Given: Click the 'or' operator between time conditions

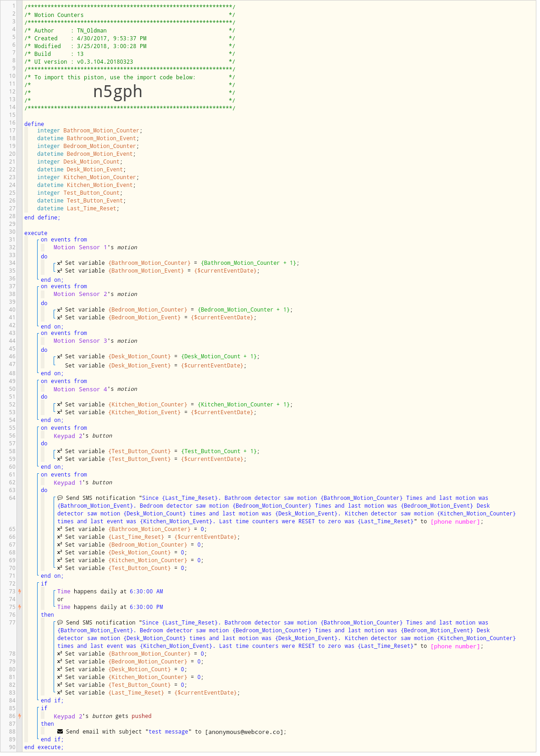Looking at the screenshot, I should coord(61,599).
